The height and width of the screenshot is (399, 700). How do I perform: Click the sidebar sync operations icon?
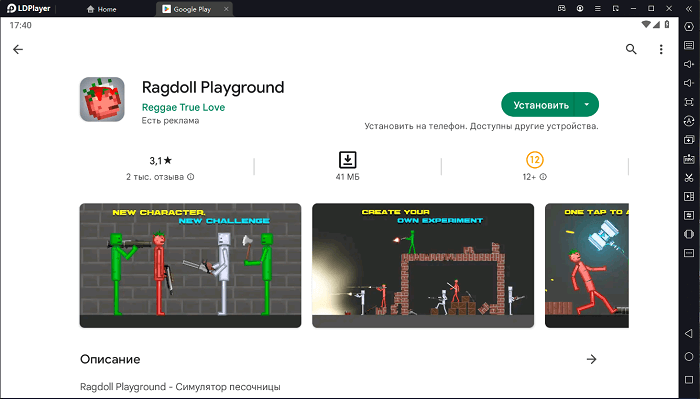[689, 121]
